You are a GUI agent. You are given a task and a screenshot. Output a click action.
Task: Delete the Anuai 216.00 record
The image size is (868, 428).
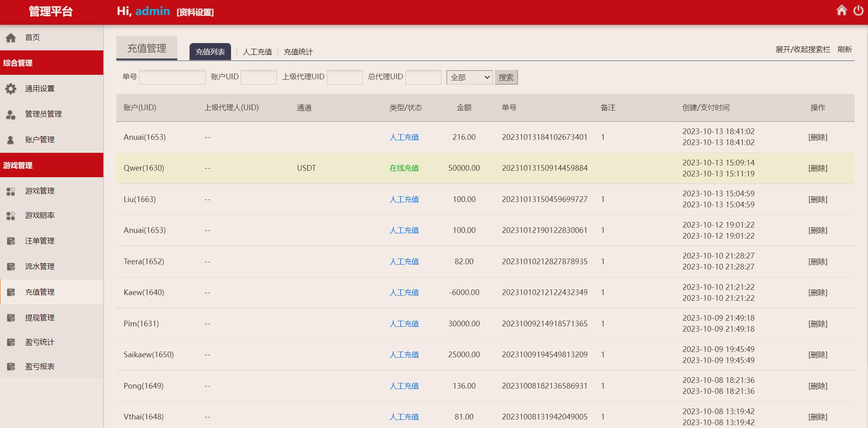click(x=818, y=137)
